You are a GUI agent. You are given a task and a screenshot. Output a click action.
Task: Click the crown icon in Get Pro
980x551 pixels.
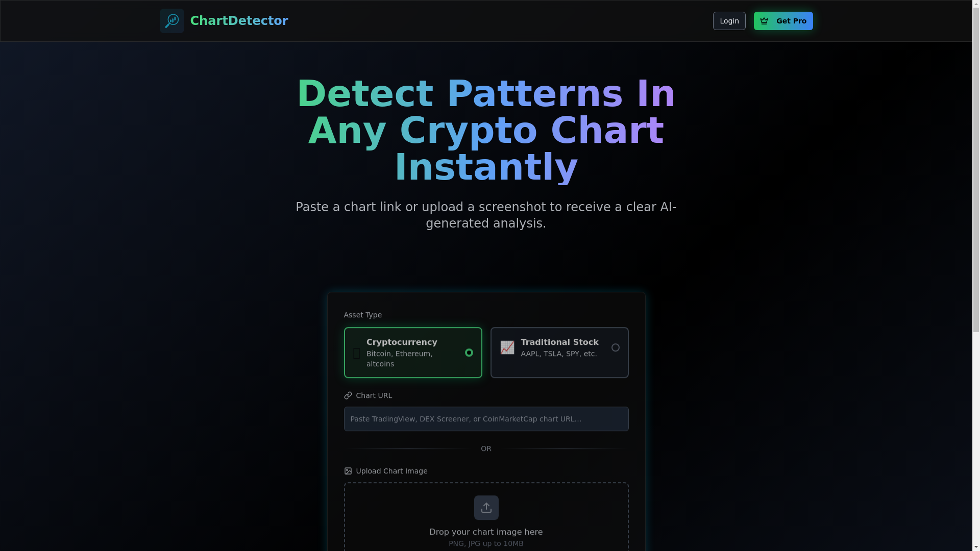point(764,21)
